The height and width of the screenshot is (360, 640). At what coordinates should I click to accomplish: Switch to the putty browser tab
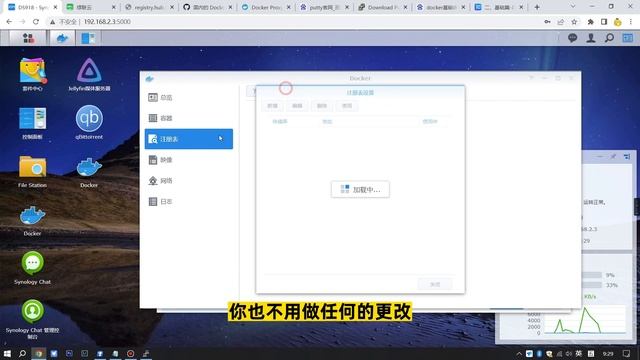[324, 7]
